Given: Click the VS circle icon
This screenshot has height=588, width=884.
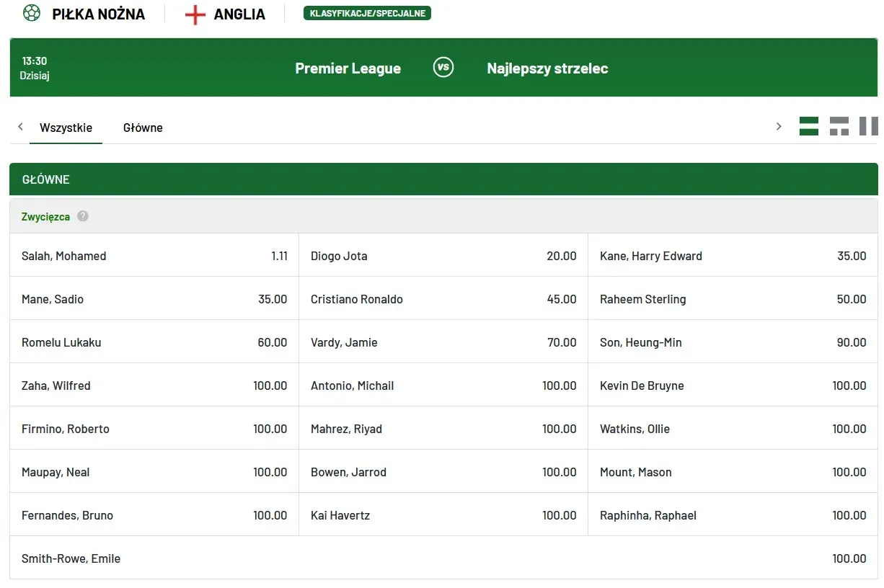Looking at the screenshot, I should tap(443, 68).
